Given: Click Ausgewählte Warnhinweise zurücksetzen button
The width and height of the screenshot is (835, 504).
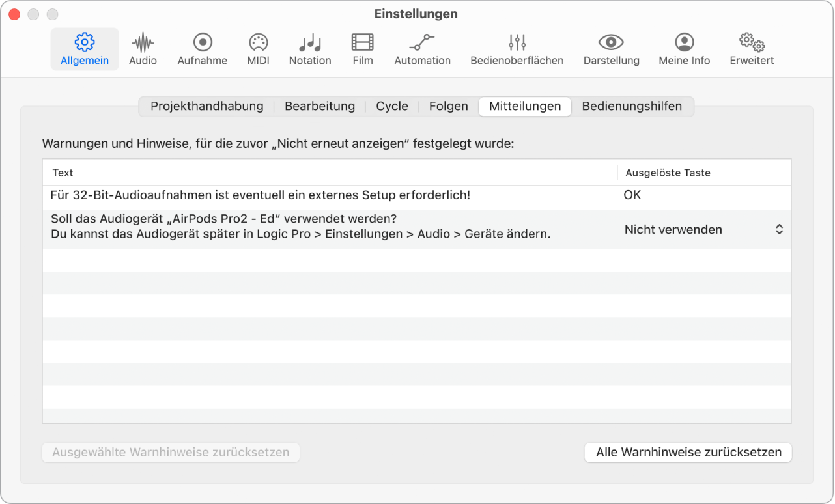Looking at the screenshot, I should click(171, 452).
